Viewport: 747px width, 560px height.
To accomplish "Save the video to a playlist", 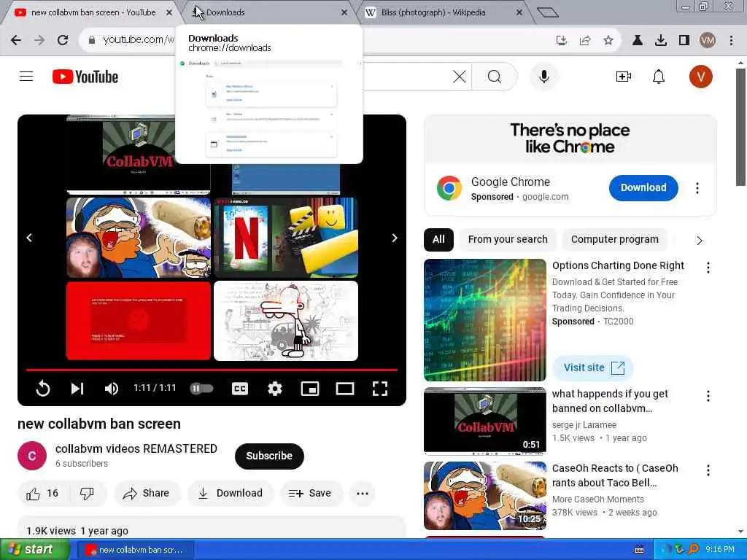I will (310, 494).
